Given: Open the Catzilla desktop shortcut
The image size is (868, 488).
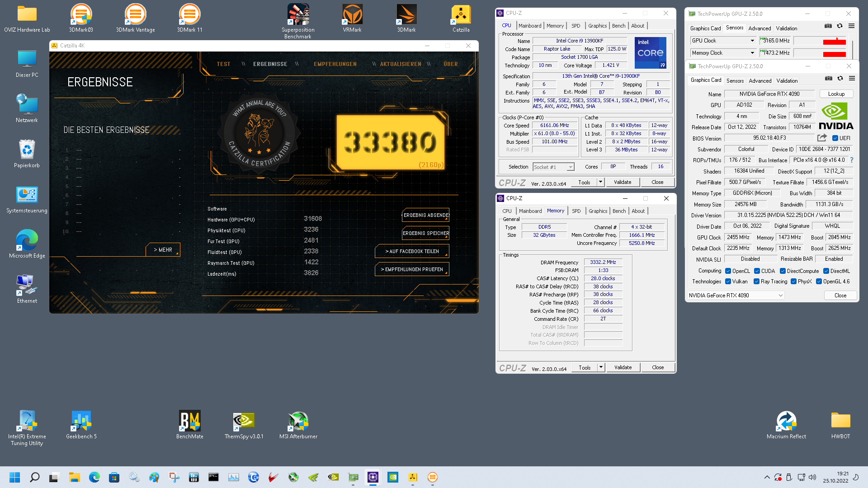Looking at the screenshot, I should click(461, 18).
